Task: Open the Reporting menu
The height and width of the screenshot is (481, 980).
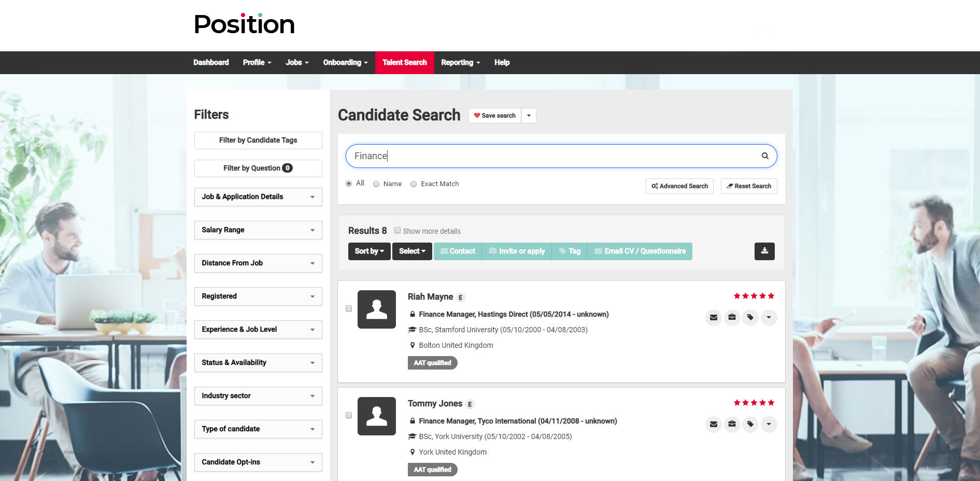Action: pyautogui.click(x=460, y=63)
